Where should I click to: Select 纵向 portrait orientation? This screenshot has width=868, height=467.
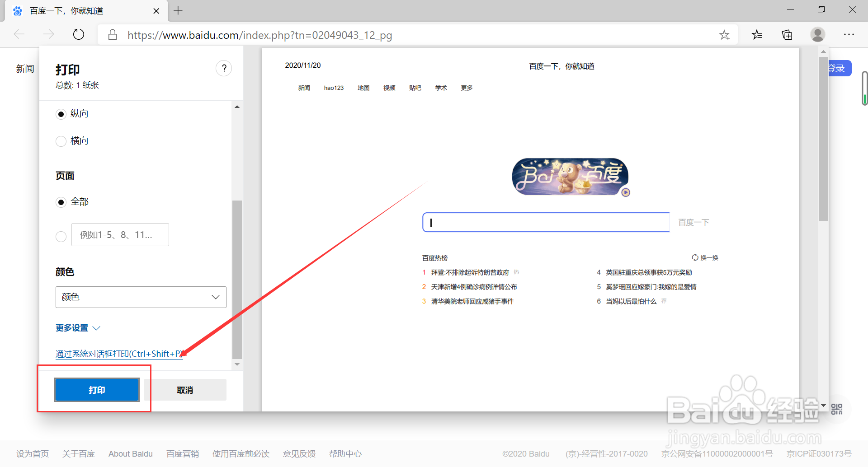coord(61,114)
